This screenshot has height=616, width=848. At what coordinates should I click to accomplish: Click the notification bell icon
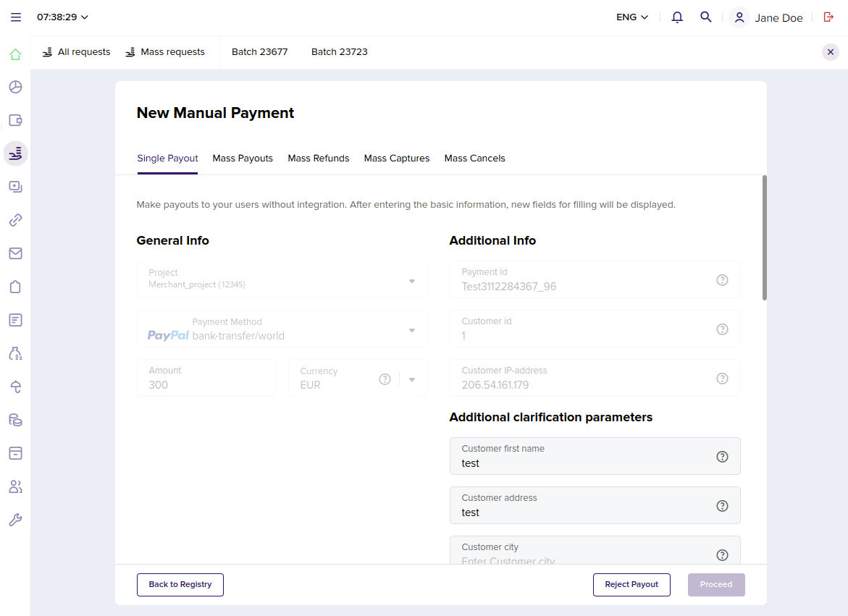click(x=677, y=17)
